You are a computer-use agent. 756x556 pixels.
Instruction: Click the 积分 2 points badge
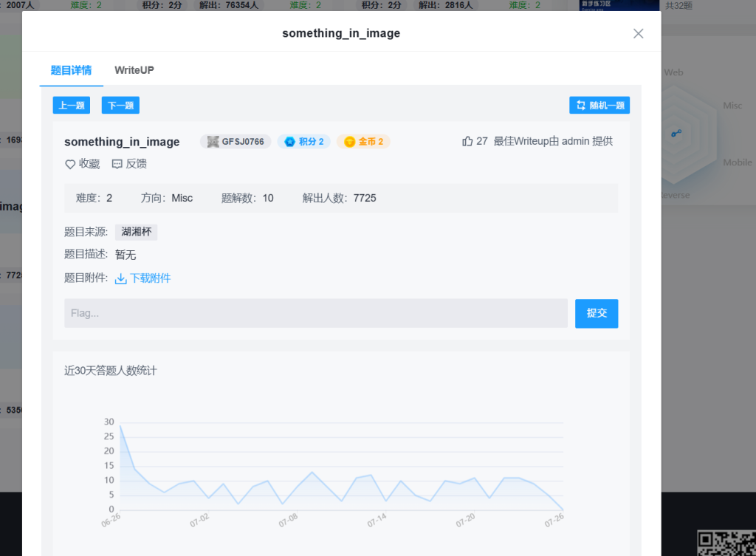[x=304, y=142]
